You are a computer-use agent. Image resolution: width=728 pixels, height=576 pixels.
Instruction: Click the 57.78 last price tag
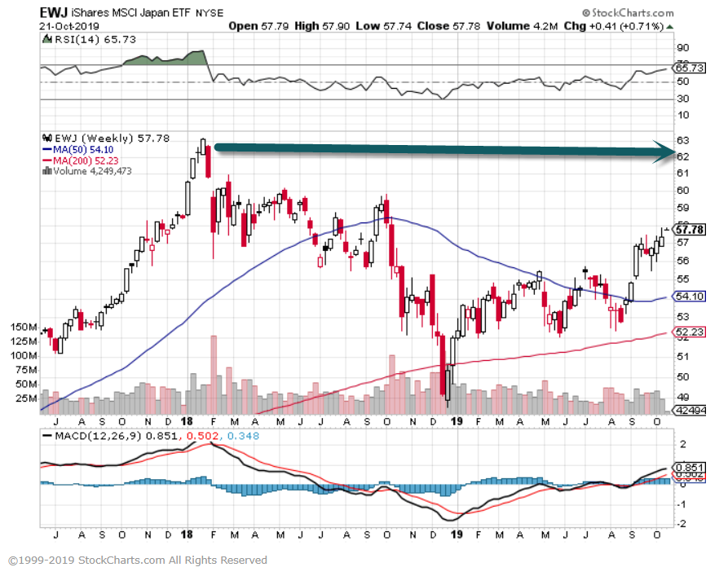(690, 230)
